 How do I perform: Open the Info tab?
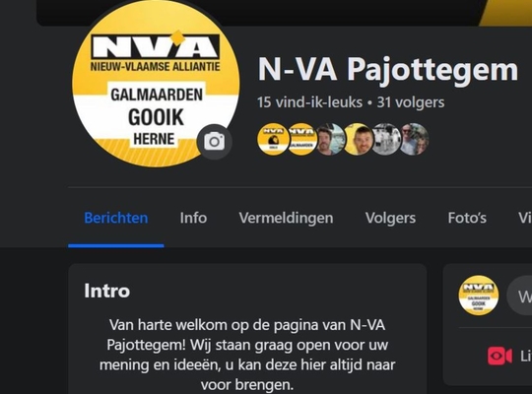coord(193,218)
